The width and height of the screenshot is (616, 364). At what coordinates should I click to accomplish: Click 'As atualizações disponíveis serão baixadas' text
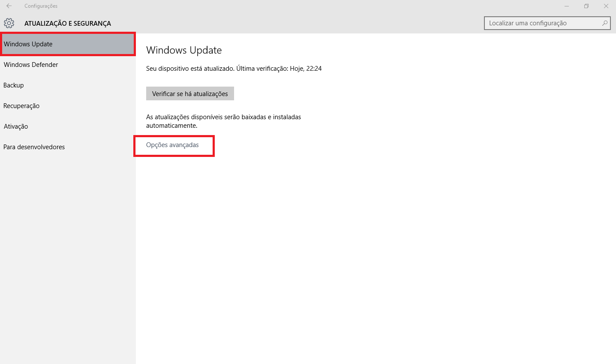click(x=223, y=121)
